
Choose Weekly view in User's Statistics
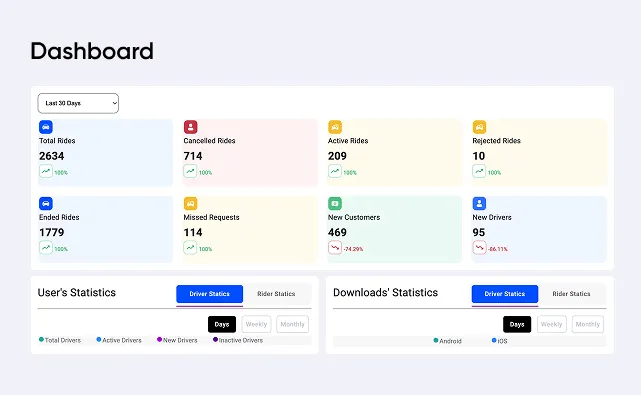256,324
